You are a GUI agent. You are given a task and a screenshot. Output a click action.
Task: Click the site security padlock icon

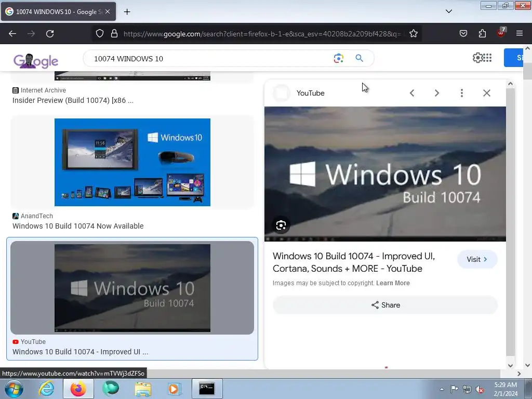coord(114,34)
